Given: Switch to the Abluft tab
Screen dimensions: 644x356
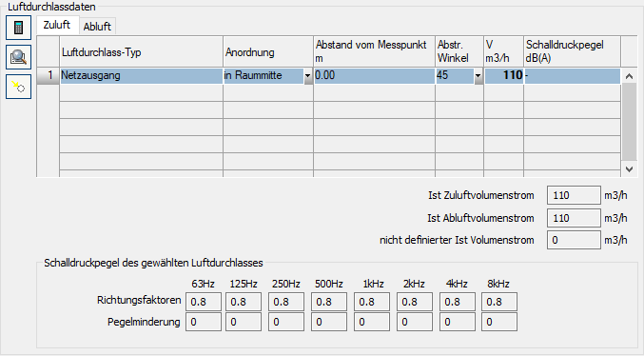Looking at the screenshot, I should tap(97, 27).
